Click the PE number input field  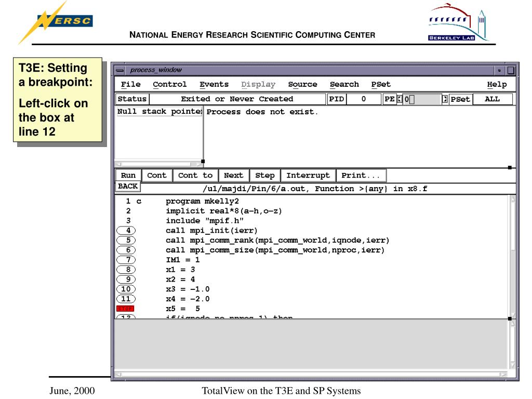(x=422, y=99)
